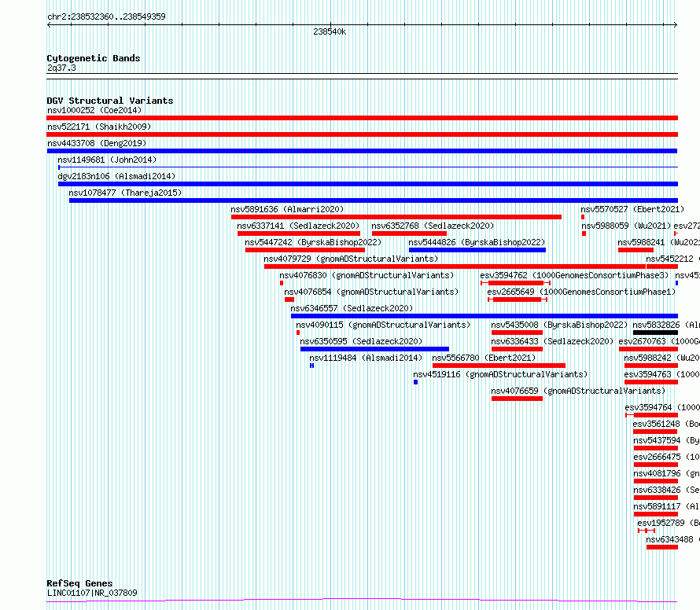Click nsv5447242 (ByrskaBishop2022) label

point(313,242)
